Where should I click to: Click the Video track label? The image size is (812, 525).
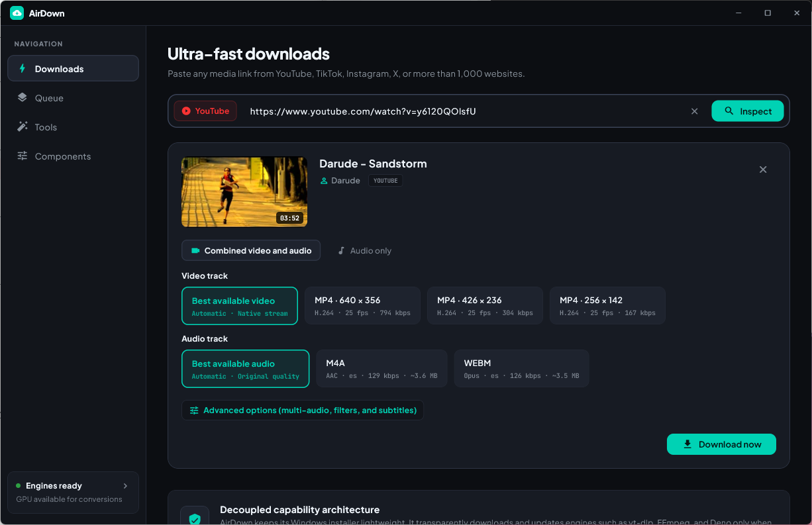[x=205, y=276]
